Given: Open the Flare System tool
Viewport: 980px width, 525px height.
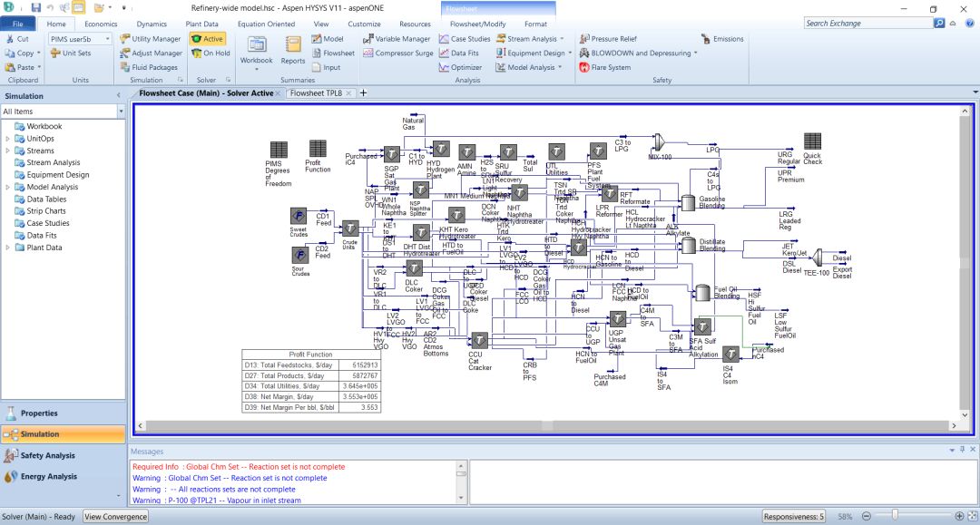Looking at the screenshot, I should pos(605,67).
